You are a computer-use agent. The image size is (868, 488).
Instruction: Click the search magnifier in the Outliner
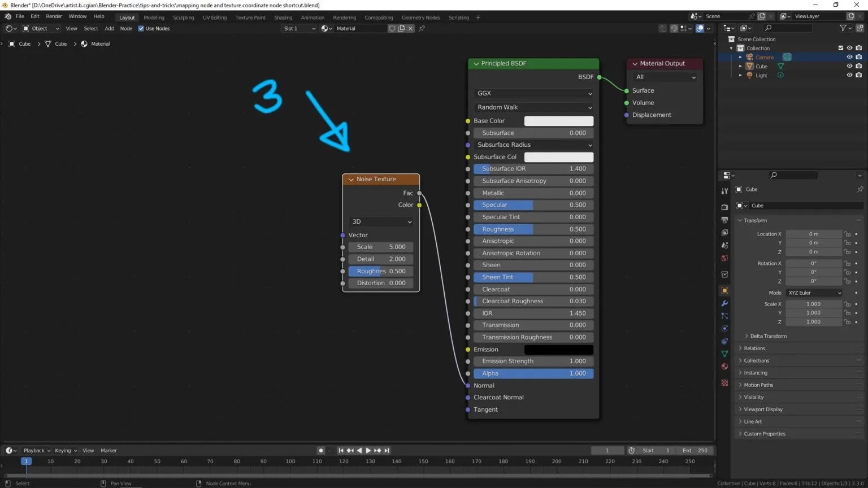click(x=769, y=28)
